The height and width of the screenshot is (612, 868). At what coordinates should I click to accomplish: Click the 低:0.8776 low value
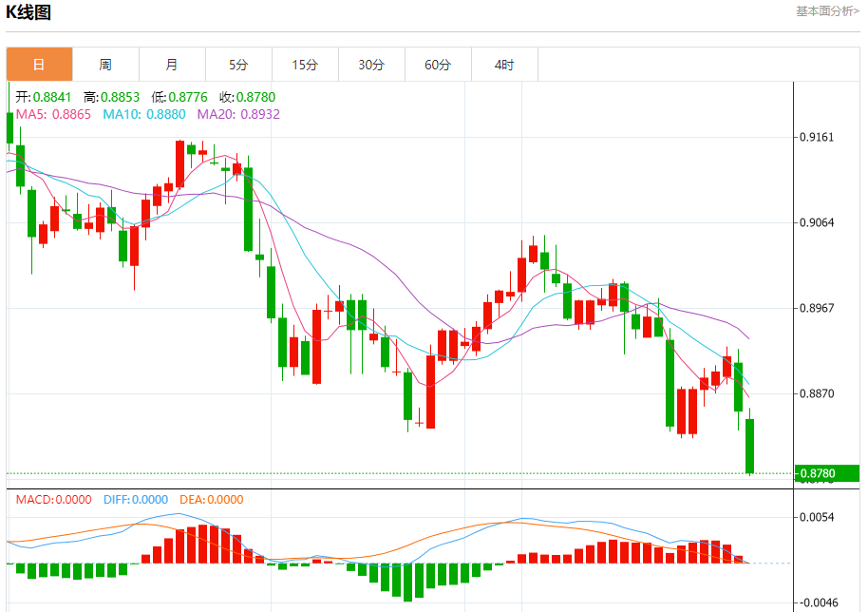179,97
